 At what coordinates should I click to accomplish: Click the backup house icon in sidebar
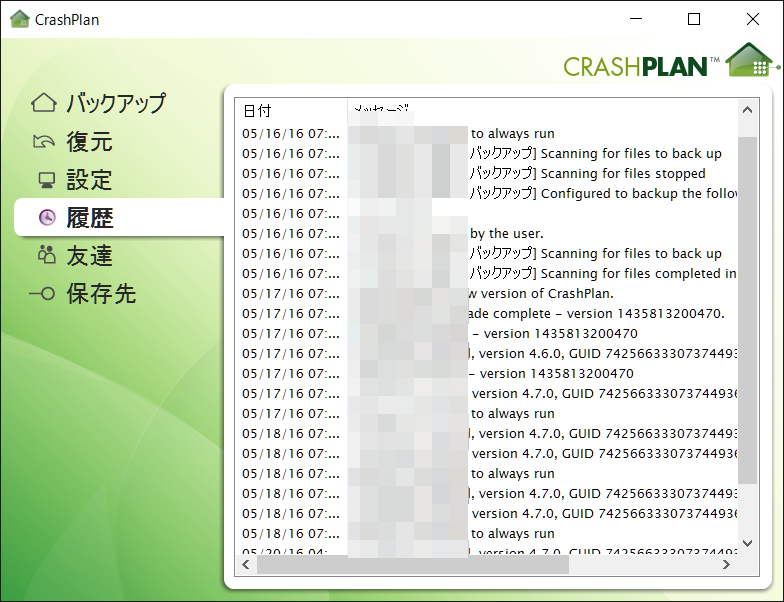click(44, 103)
